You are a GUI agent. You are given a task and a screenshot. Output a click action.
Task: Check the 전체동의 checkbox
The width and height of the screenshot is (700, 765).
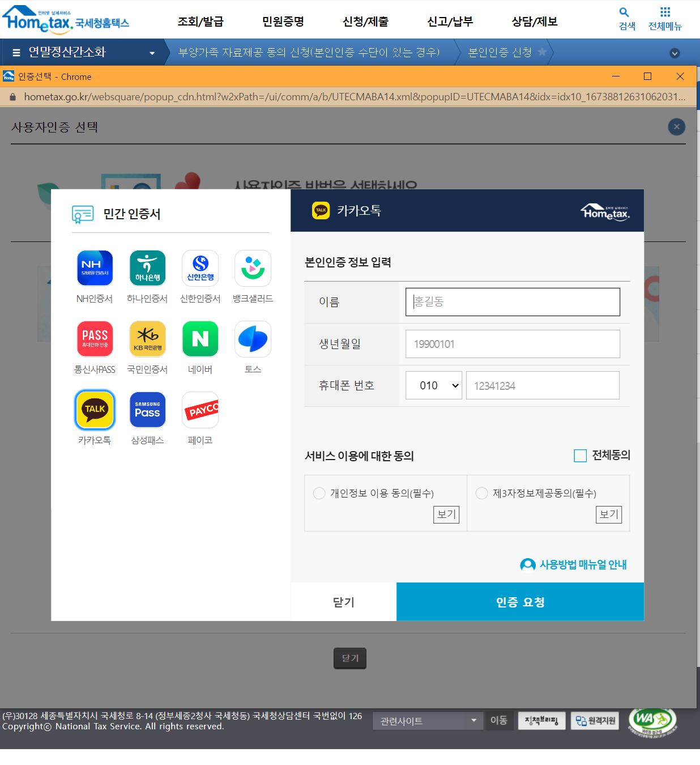tap(581, 456)
